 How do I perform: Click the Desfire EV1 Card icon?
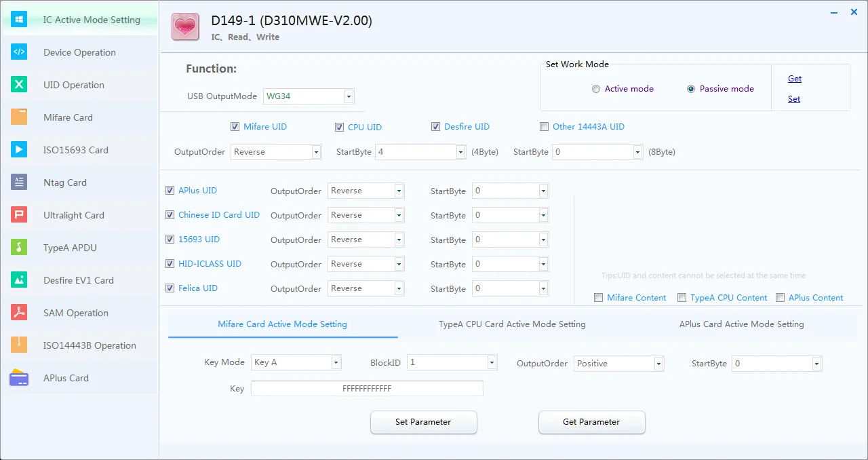coord(19,280)
